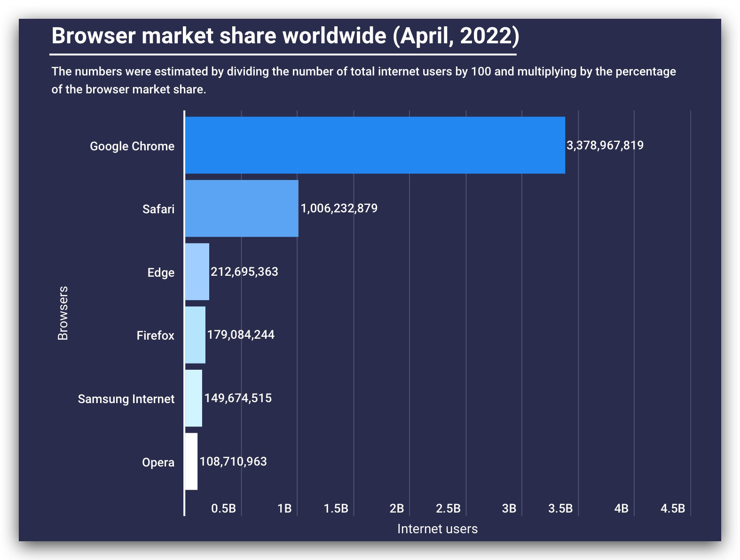
Task: Select the Safari bar
Action: click(x=242, y=208)
